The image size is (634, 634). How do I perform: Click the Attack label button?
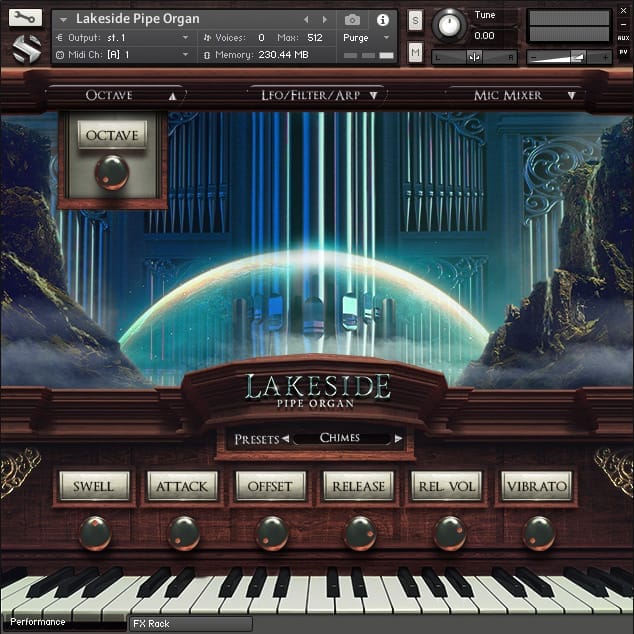tap(182, 486)
